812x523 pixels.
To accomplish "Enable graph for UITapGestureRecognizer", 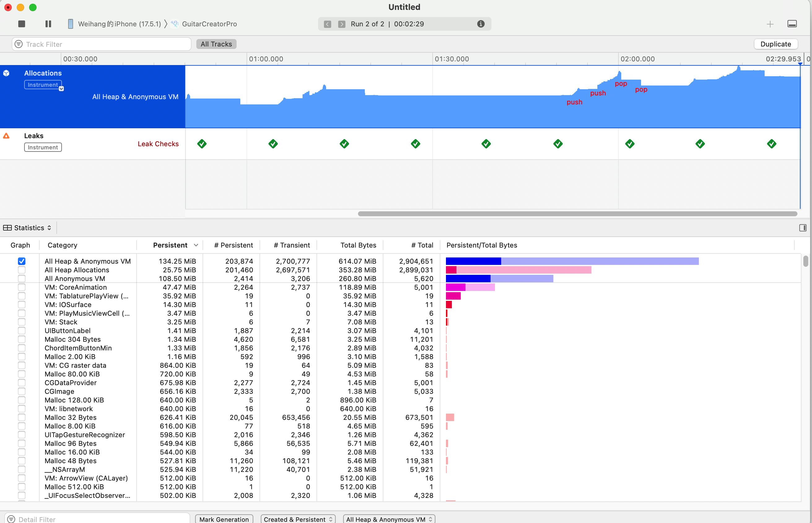I will tap(21, 435).
